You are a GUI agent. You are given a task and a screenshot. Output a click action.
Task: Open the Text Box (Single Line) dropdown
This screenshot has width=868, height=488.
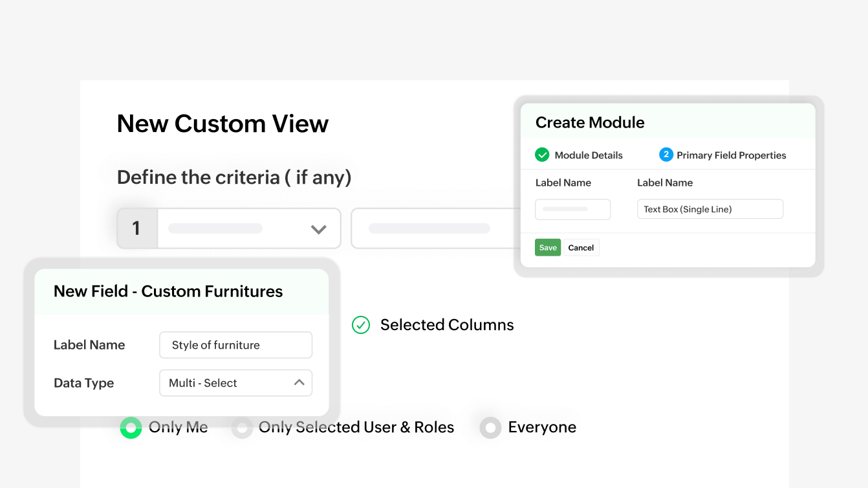tap(710, 209)
